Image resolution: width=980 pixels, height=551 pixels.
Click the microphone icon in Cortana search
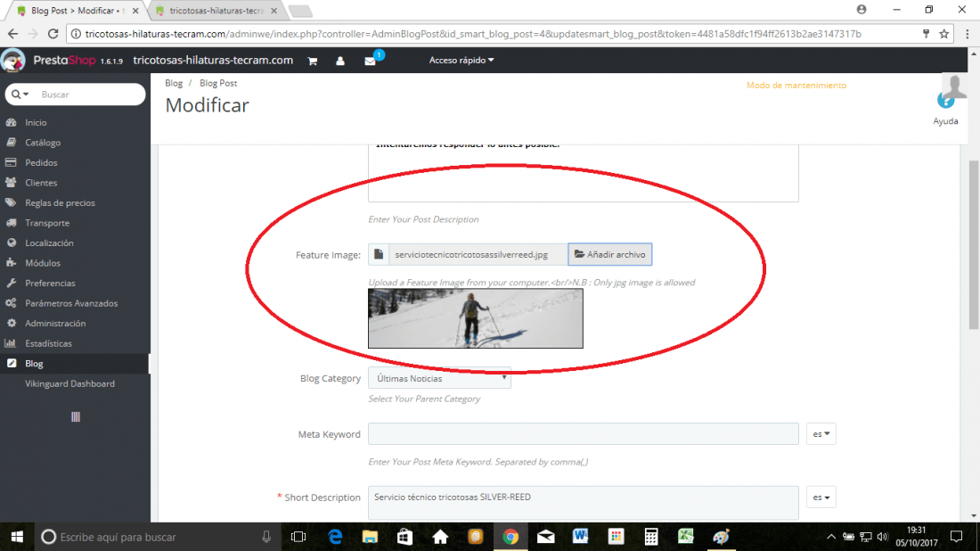pos(266,537)
